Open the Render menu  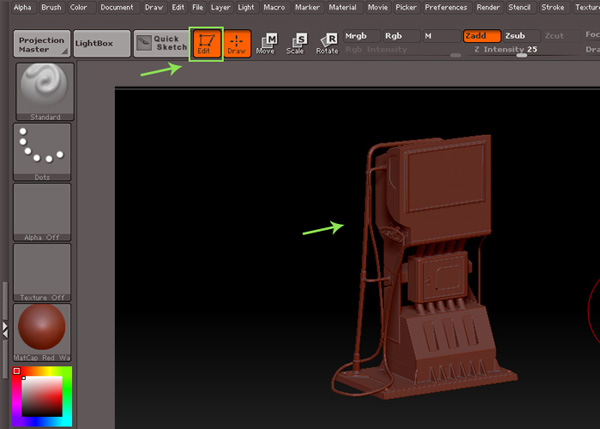pos(488,7)
